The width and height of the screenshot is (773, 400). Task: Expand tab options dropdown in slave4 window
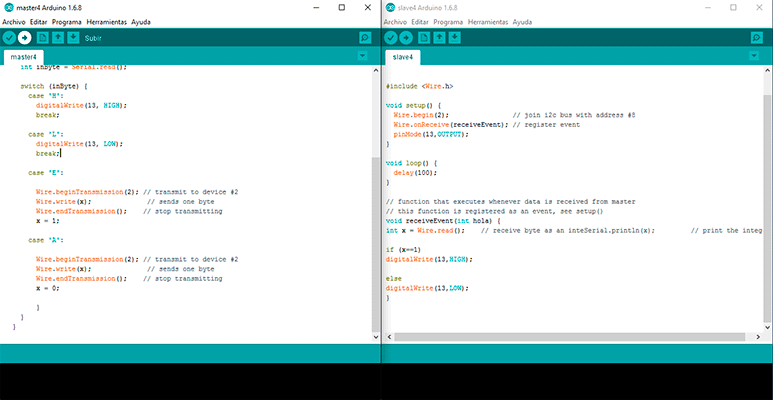[x=754, y=56]
